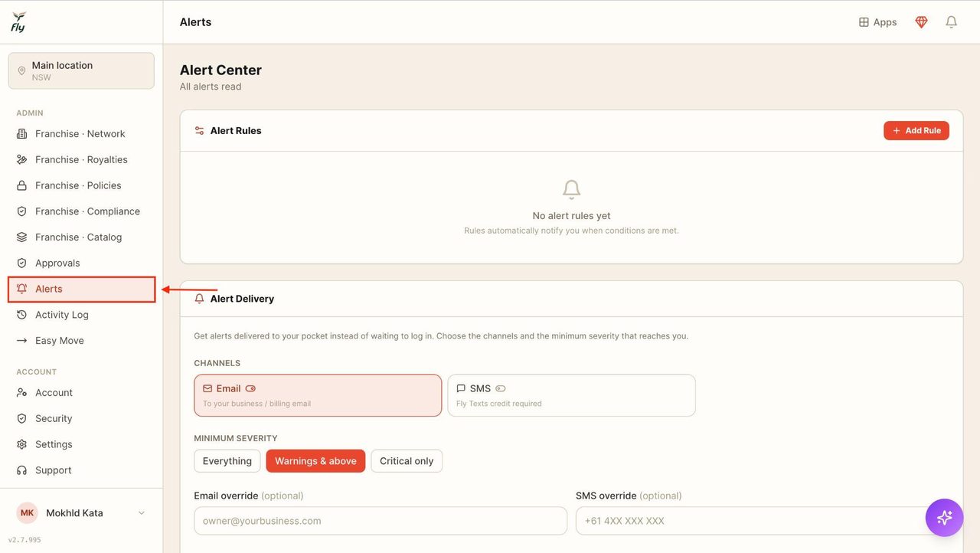
Task: Click the Support headset icon
Action: (x=21, y=470)
